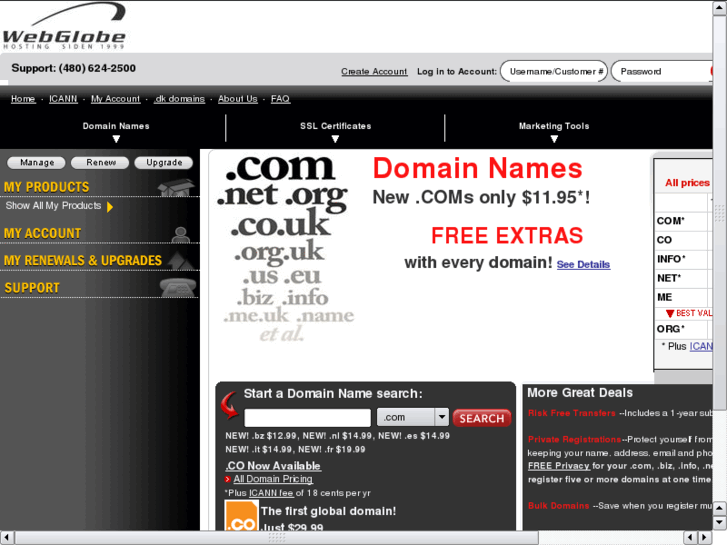The image size is (727, 545).
Task: Expand the SSL Certificates menu arrow
Action: (335, 139)
